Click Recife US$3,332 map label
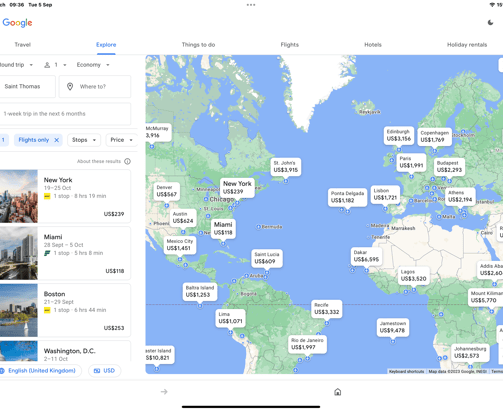Screen dimensions: 503x411 point(327,309)
